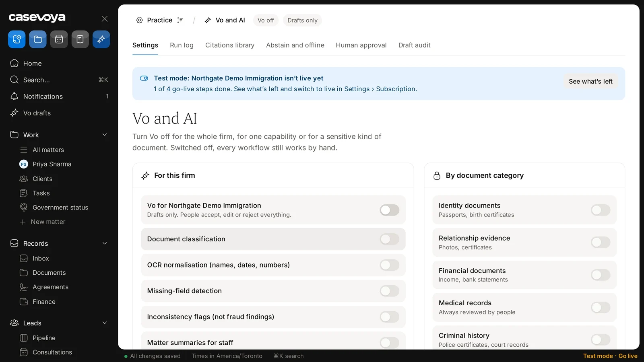Turn on the Medical records toggle

pyautogui.click(x=601, y=307)
